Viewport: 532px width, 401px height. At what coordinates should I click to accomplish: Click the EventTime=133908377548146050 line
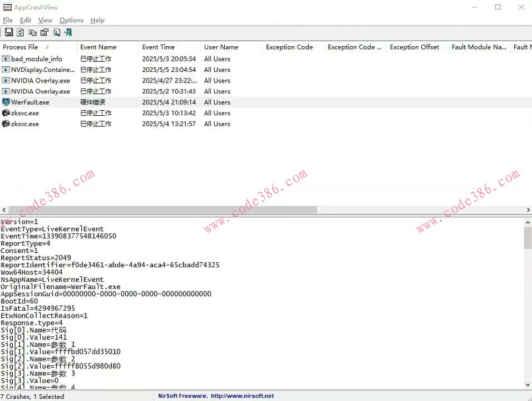[x=58, y=236]
